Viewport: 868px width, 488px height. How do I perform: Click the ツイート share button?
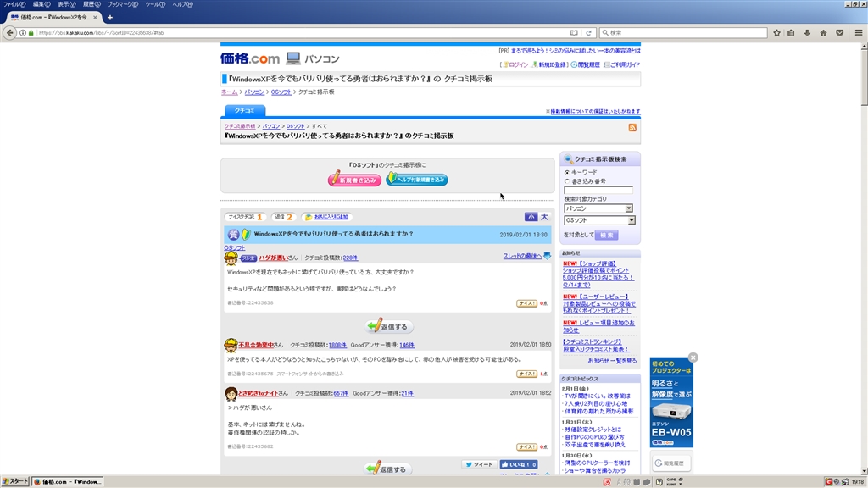[x=479, y=465]
